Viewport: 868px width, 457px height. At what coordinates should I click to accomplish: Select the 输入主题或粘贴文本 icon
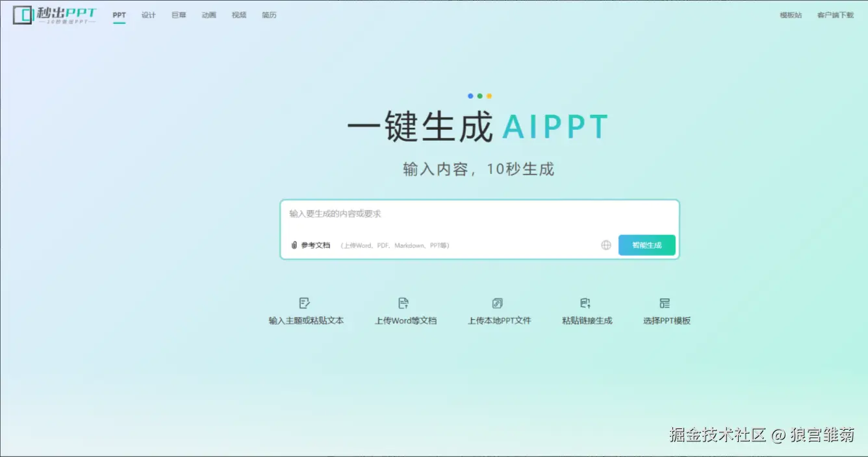point(305,303)
